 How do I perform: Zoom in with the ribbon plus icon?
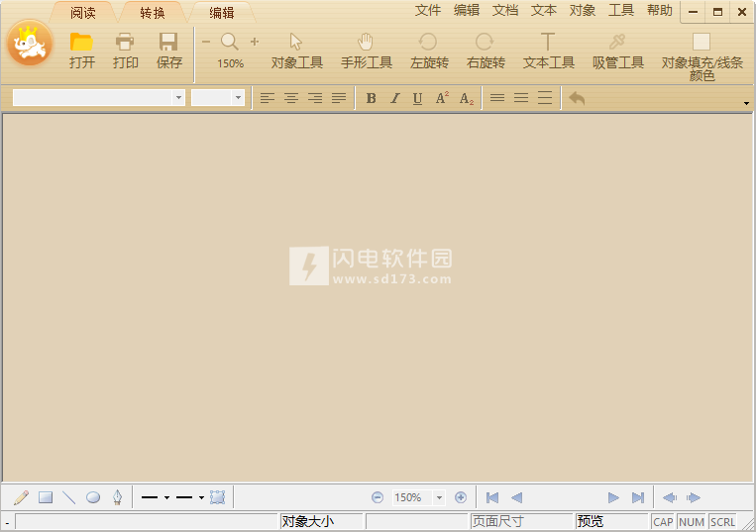[255, 42]
